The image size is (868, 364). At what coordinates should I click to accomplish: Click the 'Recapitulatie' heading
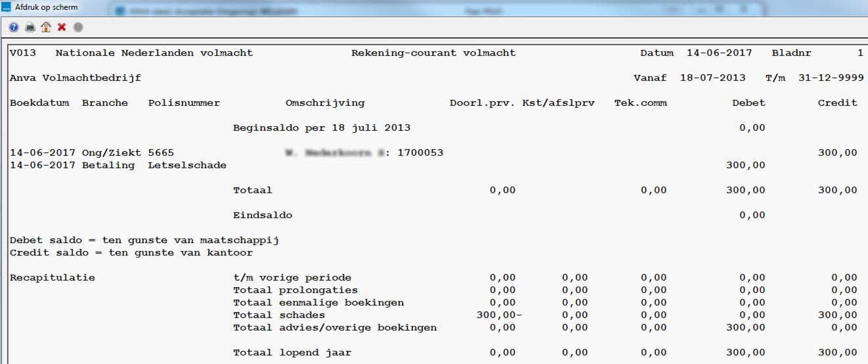tap(53, 277)
